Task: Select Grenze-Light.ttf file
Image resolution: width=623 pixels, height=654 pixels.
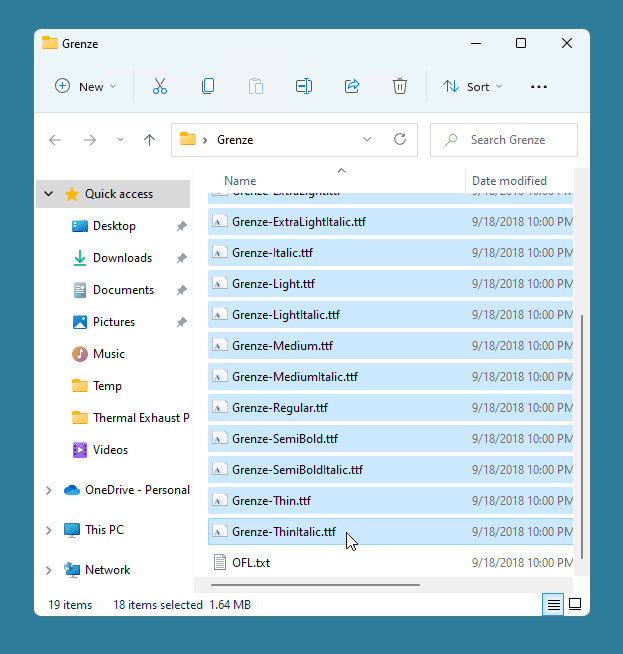Action: (x=390, y=284)
